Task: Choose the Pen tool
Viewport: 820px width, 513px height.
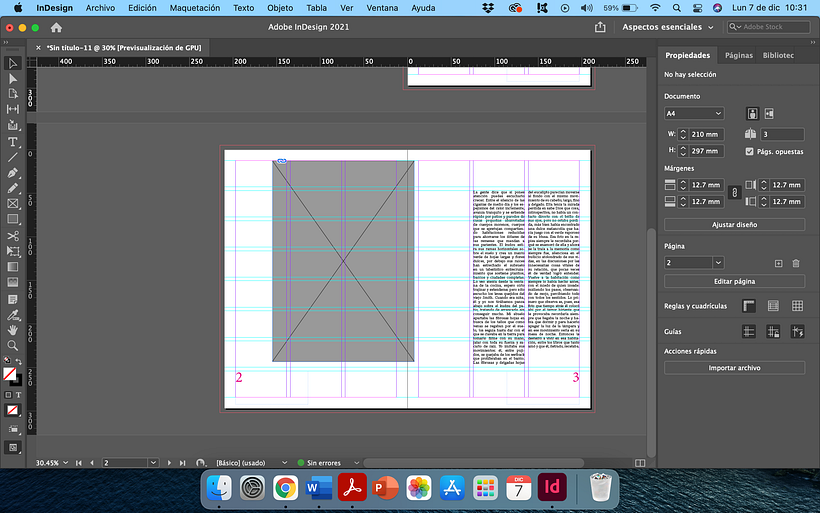Action: [13, 173]
